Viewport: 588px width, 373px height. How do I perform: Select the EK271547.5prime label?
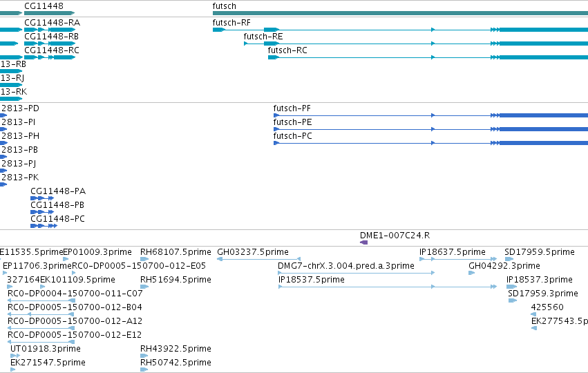pyautogui.click(x=48, y=363)
